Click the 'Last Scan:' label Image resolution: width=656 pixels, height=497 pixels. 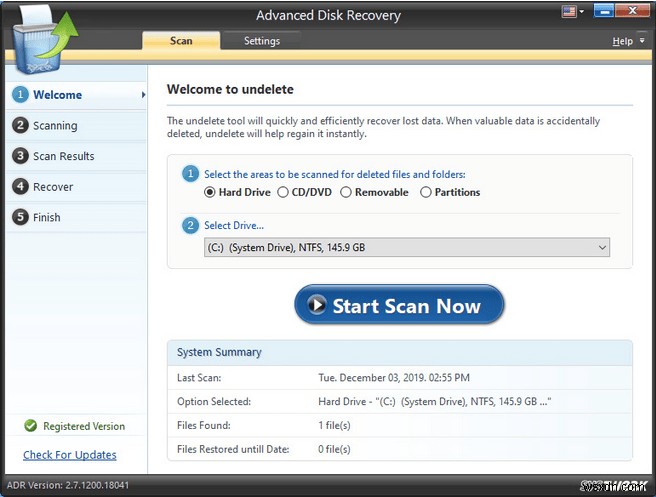tap(199, 378)
